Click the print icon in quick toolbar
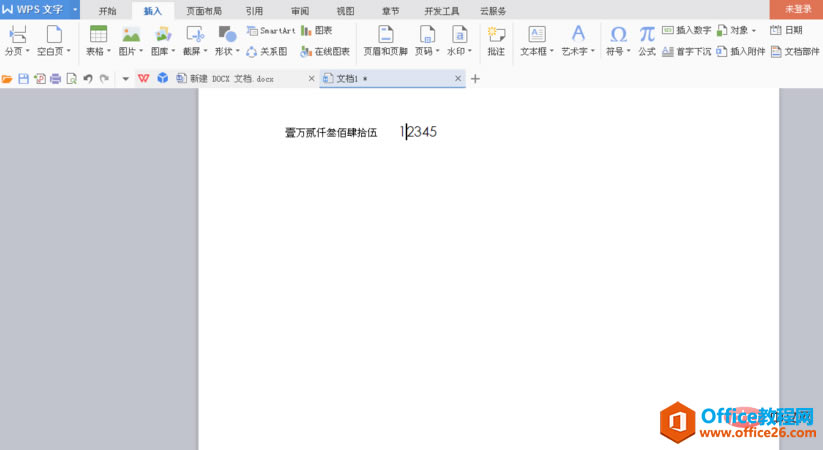 click(55, 79)
